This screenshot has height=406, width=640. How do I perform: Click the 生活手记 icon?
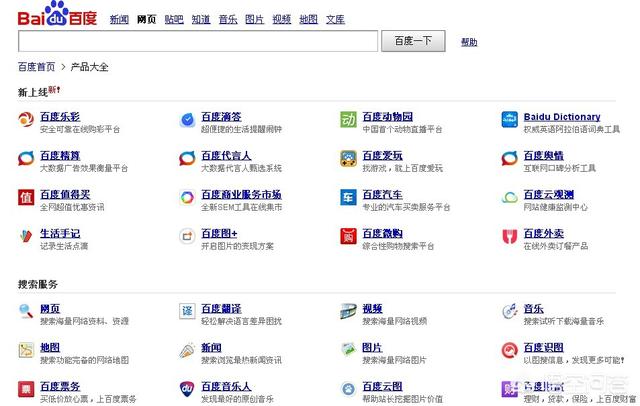click(x=26, y=236)
